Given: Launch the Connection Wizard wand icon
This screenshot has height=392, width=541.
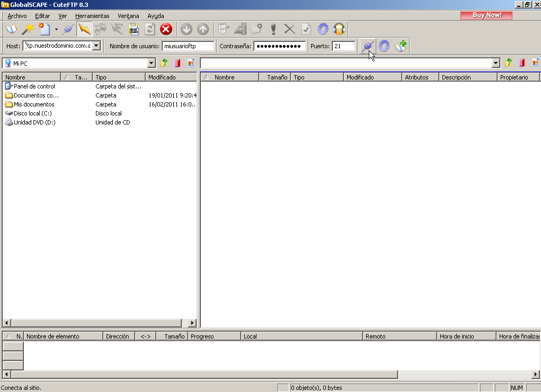Looking at the screenshot, I should point(28,29).
